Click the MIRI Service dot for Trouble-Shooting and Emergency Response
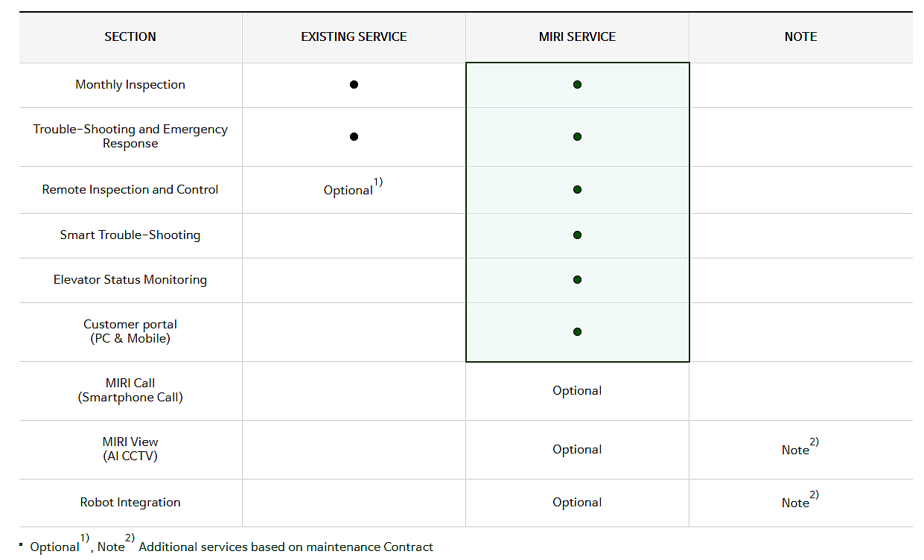 click(x=577, y=137)
